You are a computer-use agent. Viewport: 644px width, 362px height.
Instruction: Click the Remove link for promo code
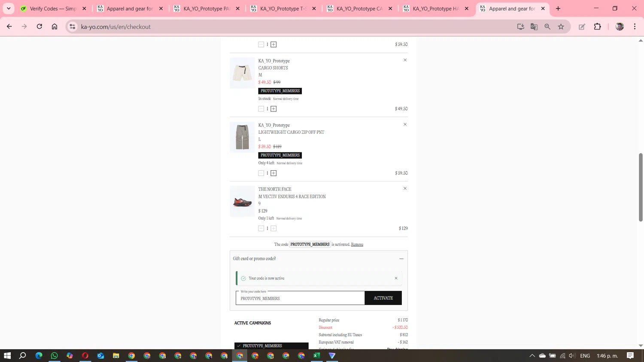click(x=357, y=244)
